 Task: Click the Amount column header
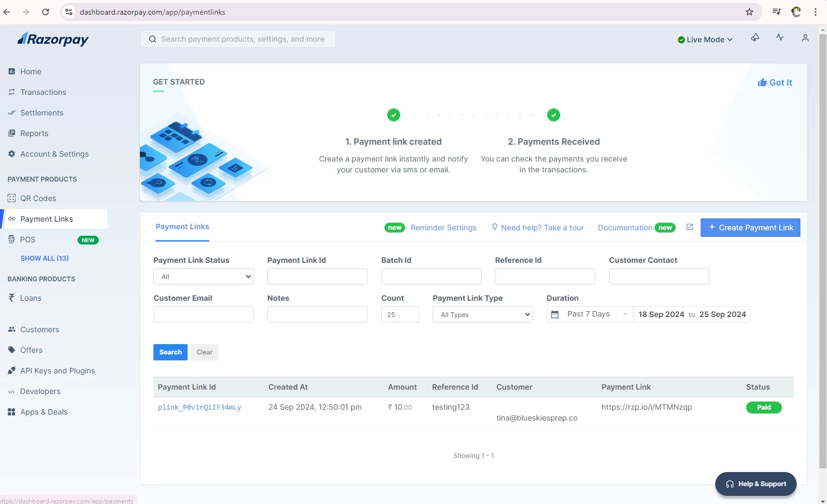(x=402, y=387)
